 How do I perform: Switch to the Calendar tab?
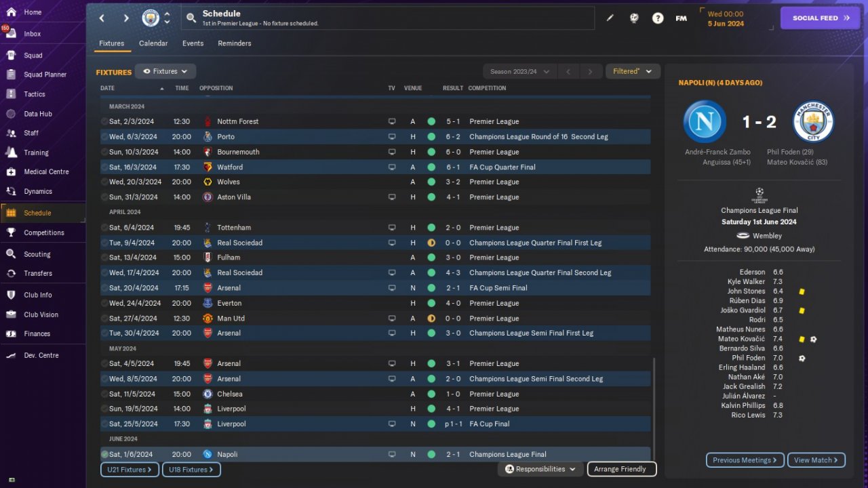(x=153, y=43)
